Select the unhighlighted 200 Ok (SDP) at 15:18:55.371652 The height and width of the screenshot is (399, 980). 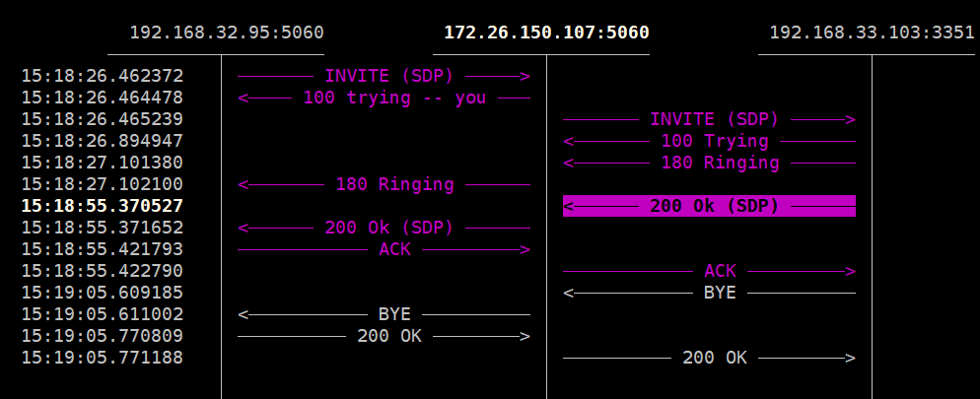pos(385,228)
